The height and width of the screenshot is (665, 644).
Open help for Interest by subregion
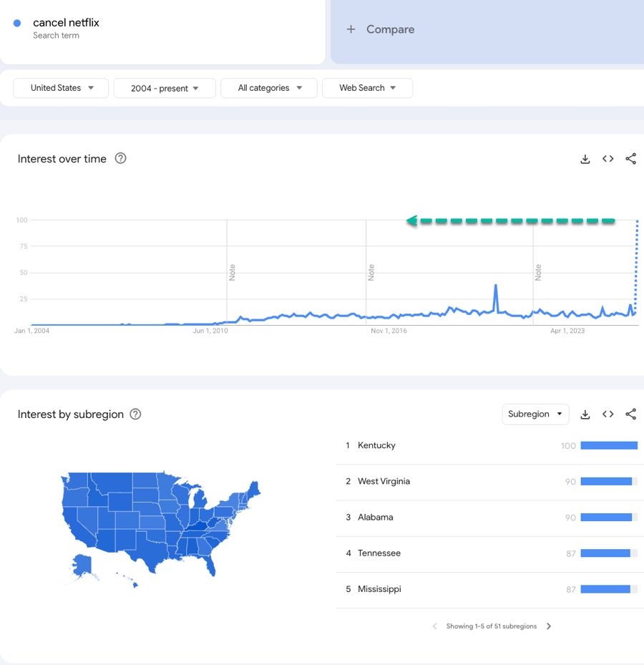click(135, 414)
